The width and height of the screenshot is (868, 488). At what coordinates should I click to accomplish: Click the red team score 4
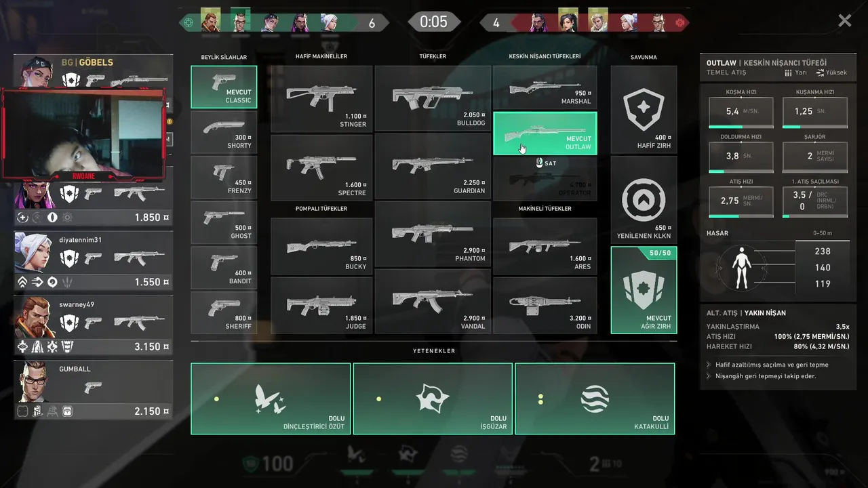496,23
